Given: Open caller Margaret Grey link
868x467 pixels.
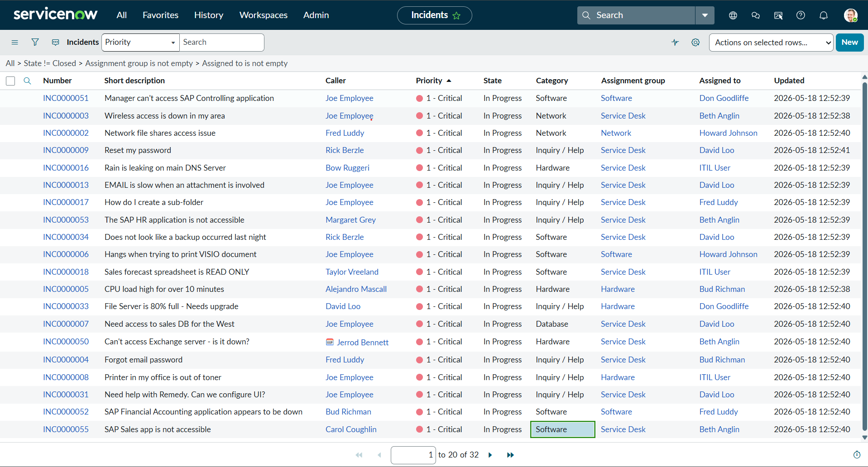Looking at the screenshot, I should pos(350,220).
